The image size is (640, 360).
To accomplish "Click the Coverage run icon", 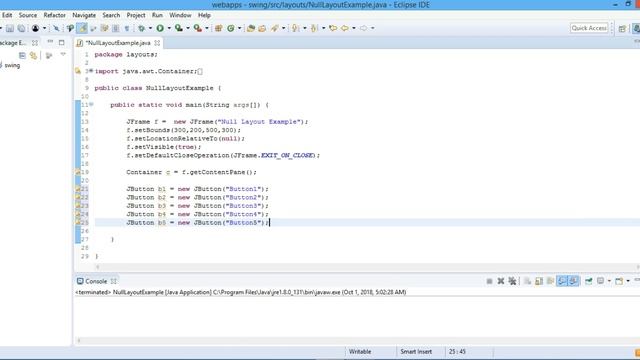I will click(178, 28).
